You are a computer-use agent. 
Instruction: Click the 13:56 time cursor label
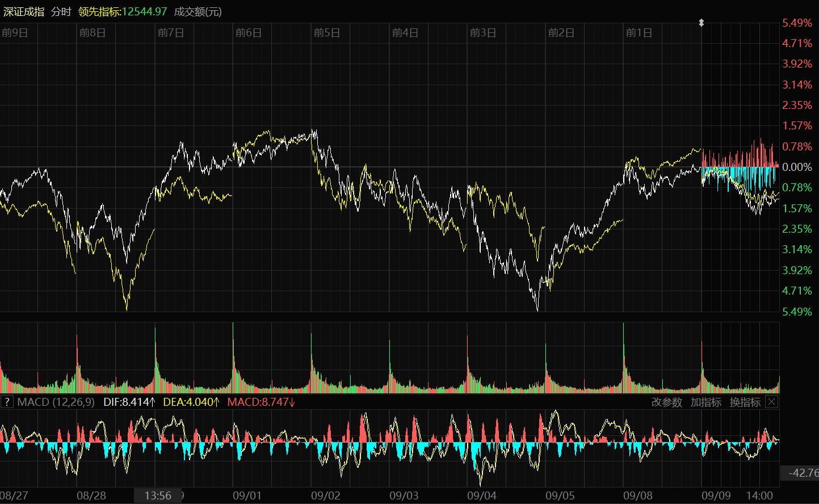tap(158, 495)
